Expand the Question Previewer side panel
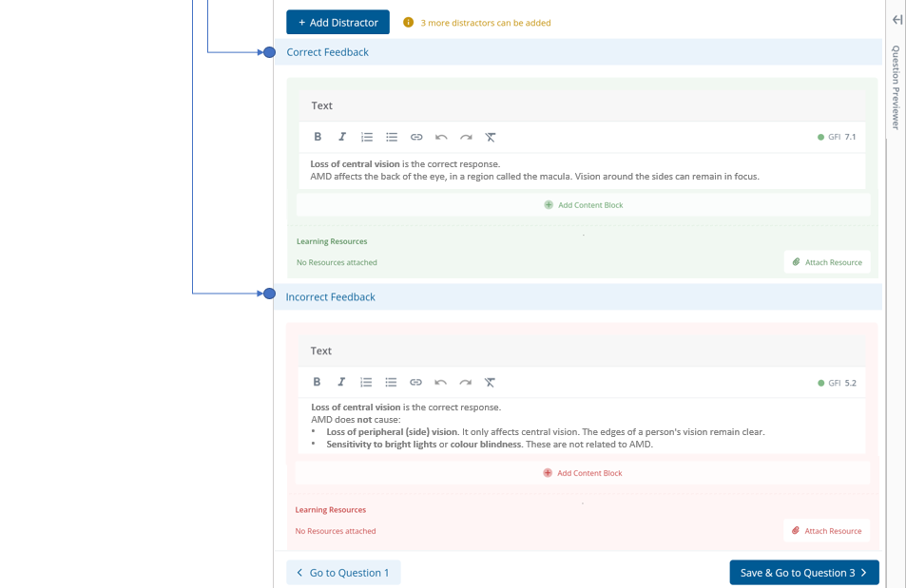The width and height of the screenshot is (906, 588). pyautogui.click(x=896, y=20)
